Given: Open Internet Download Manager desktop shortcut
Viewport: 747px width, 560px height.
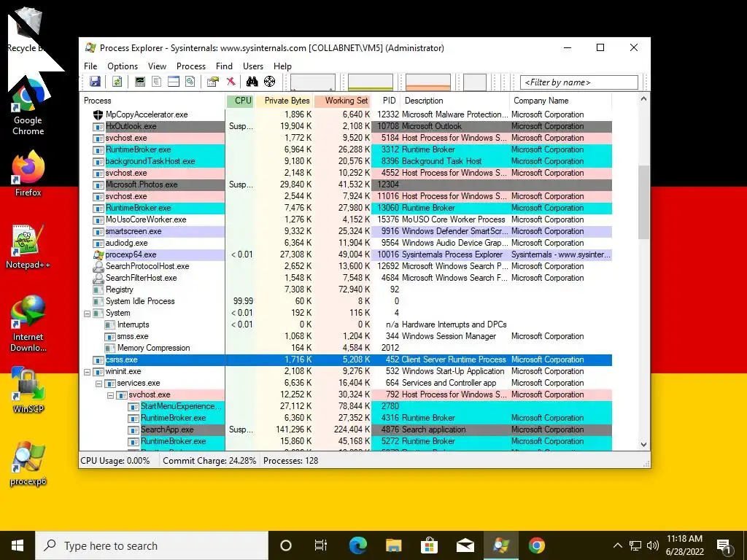Looking at the screenshot, I should coord(28,324).
